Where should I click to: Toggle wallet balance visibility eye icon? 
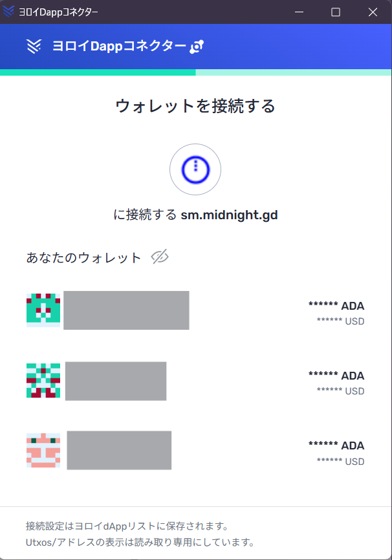[x=160, y=257]
